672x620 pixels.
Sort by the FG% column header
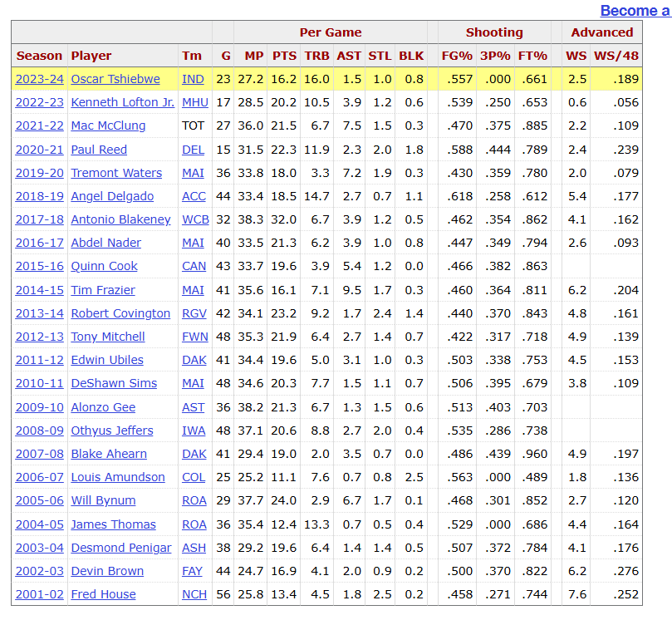point(455,56)
